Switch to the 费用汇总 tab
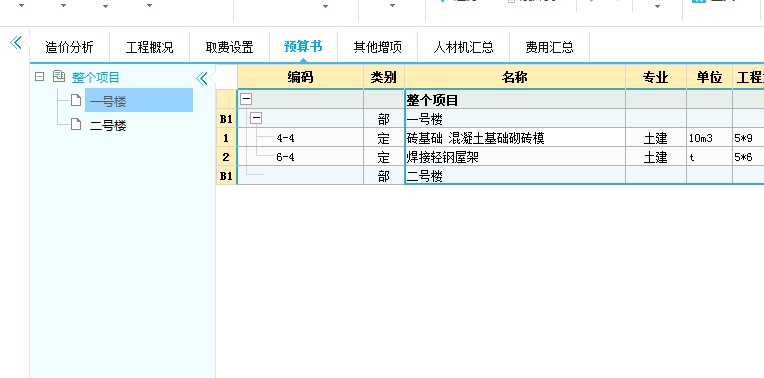764x378 pixels. point(550,47)
